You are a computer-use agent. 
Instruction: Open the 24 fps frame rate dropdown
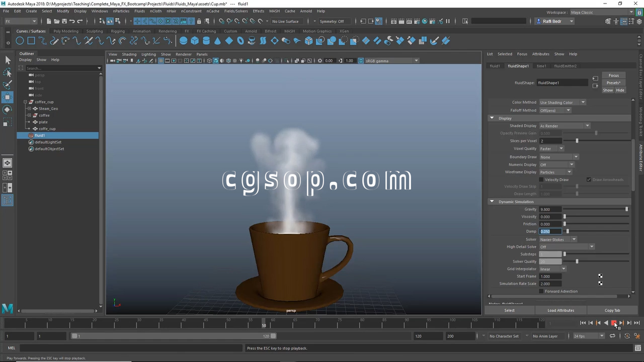coord(589,336)
